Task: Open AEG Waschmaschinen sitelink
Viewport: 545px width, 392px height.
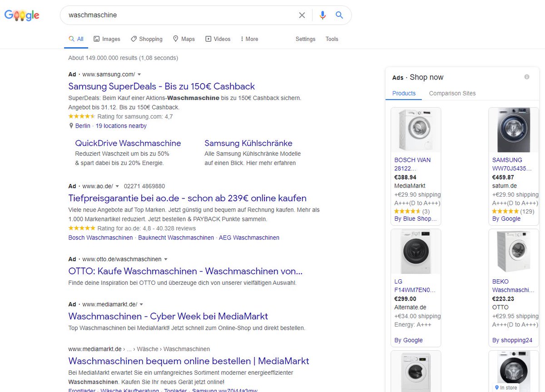Action: [x=249, y=238]
